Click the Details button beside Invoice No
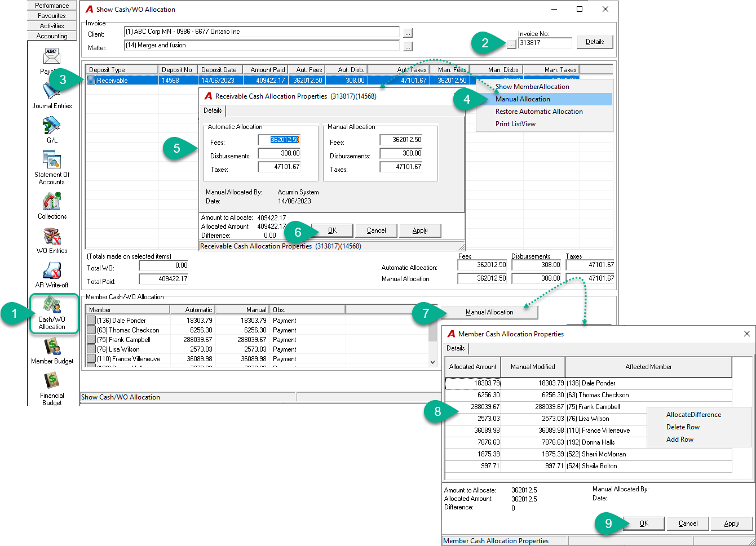 (x=595, y=42)
